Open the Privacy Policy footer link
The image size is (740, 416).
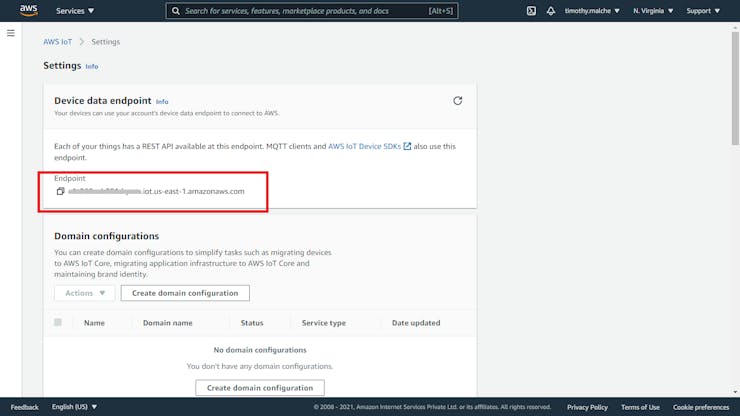pos(587,407)
